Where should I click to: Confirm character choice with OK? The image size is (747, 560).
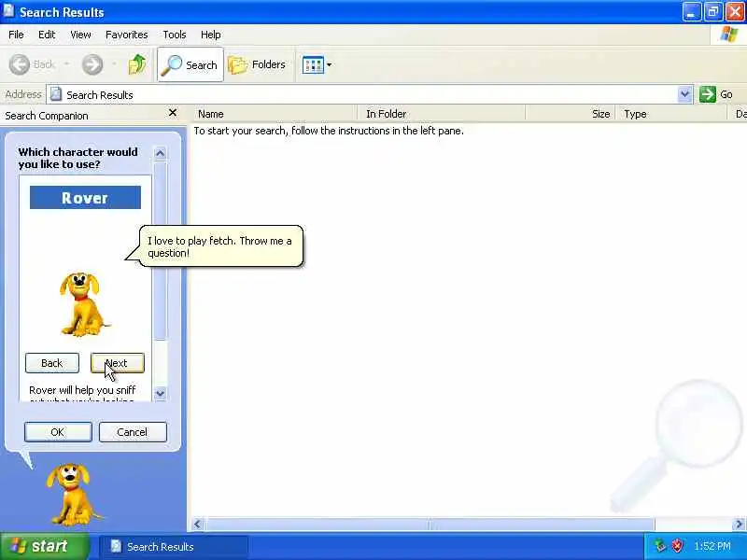(58, 432)
